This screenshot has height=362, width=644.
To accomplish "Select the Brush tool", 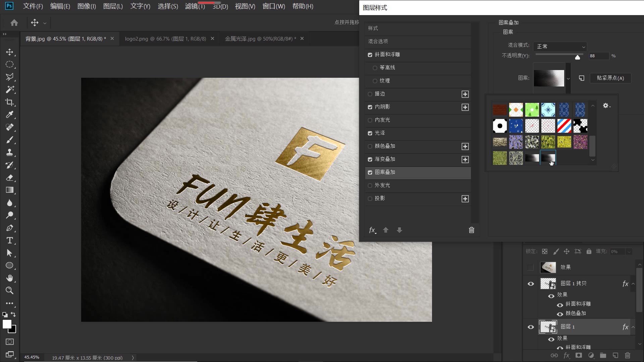I will [x=10, y=140].
